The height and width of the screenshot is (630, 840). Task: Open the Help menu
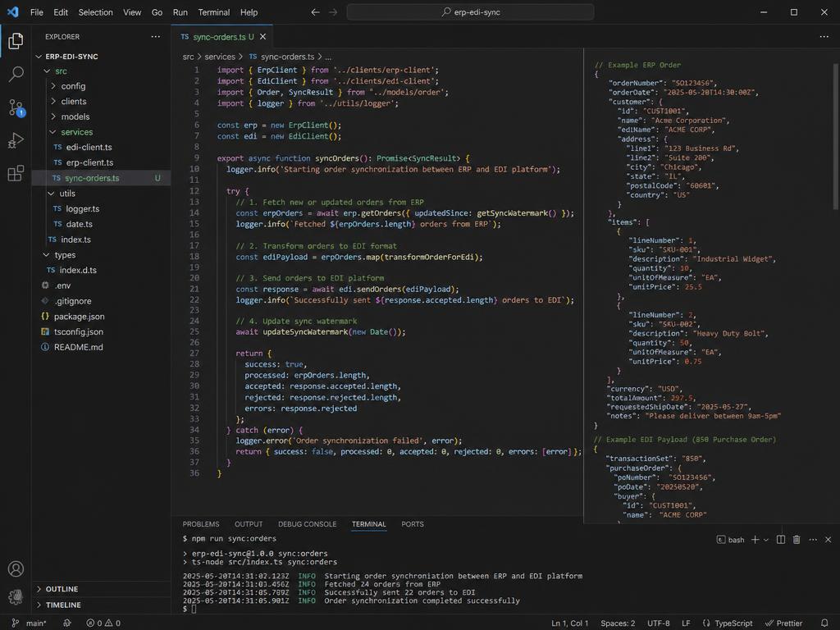pos(249,11)
